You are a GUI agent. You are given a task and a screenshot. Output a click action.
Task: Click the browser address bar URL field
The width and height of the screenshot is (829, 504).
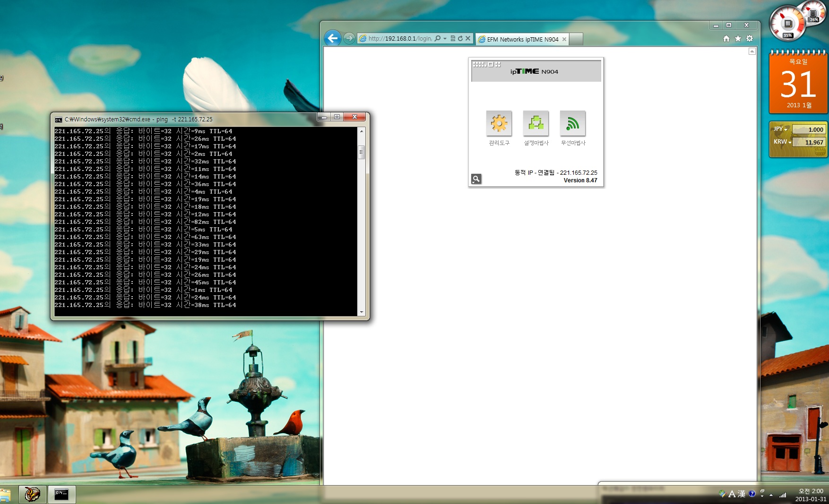coord(400,39)
